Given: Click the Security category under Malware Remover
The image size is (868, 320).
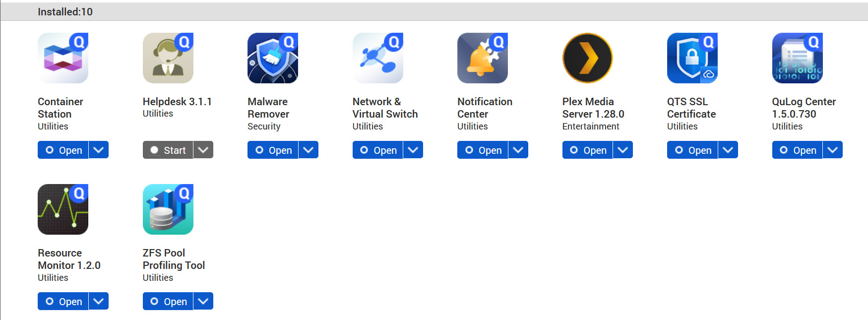Looking at the screenshot, I should coord(264,127).
